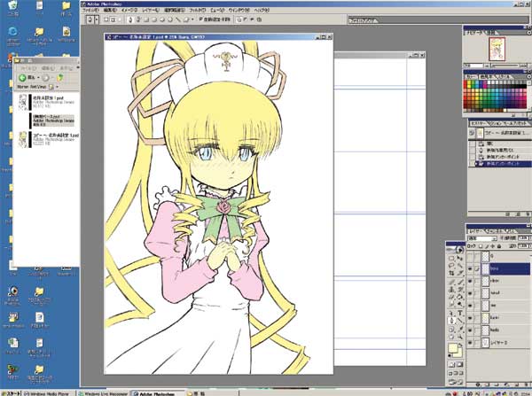Image resolution: width=532 pixels, height=396 pixels.
Task: Select the Line shape tool in toolbox
Action: point(459,321)
